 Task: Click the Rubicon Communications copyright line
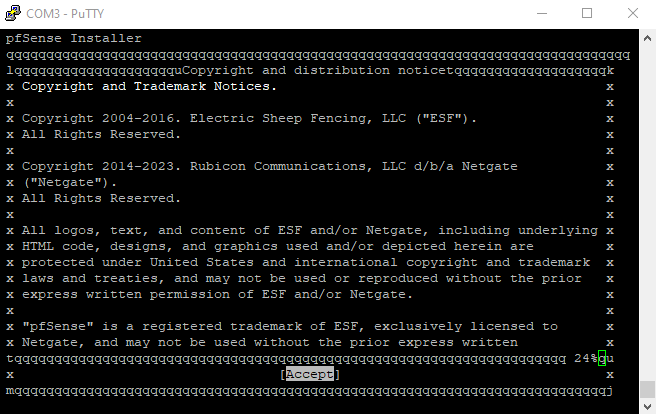(x=269, y=166)
